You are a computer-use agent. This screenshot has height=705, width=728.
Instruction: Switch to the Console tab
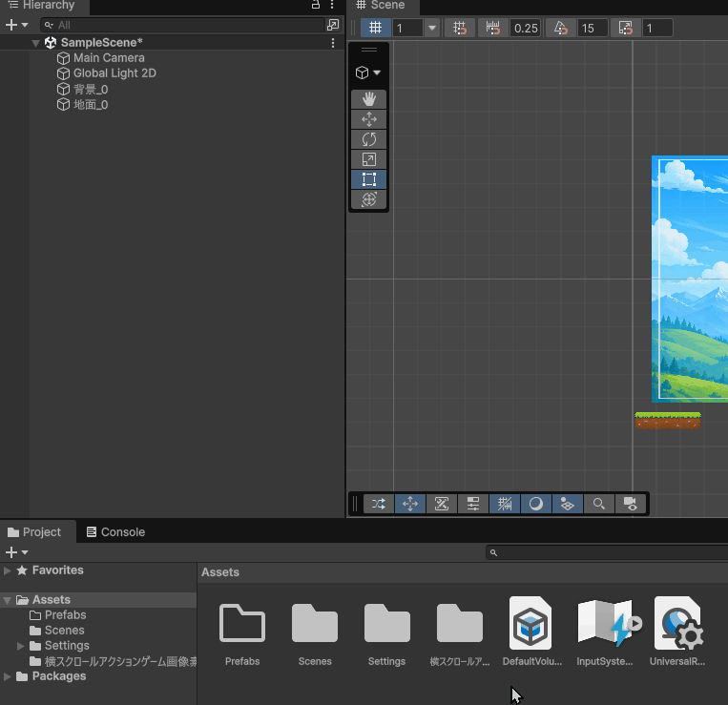coord(116,532)
